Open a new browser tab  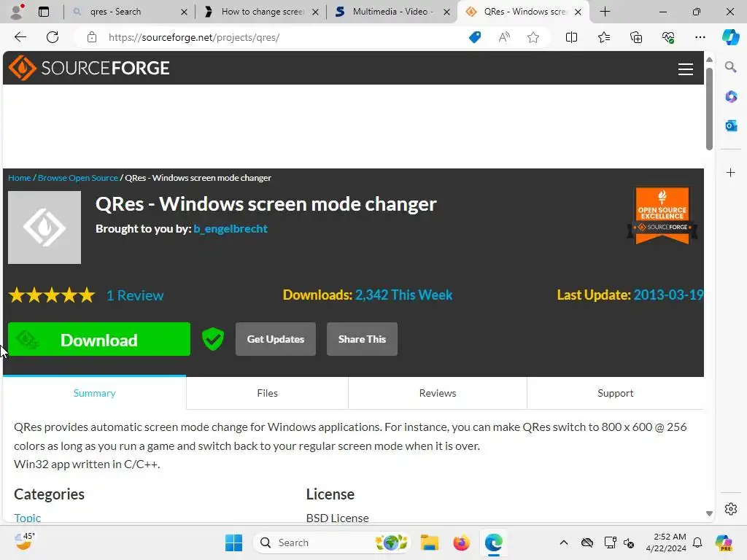click(605, 12)
